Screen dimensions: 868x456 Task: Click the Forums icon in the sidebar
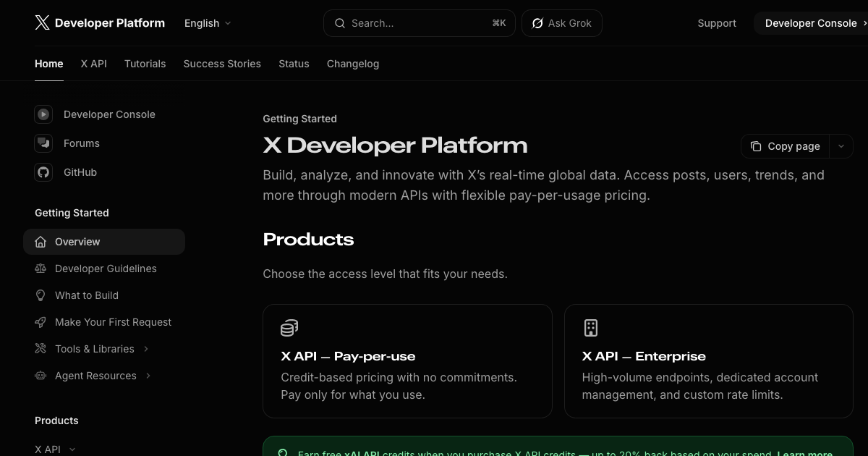[x=43, y=143]
